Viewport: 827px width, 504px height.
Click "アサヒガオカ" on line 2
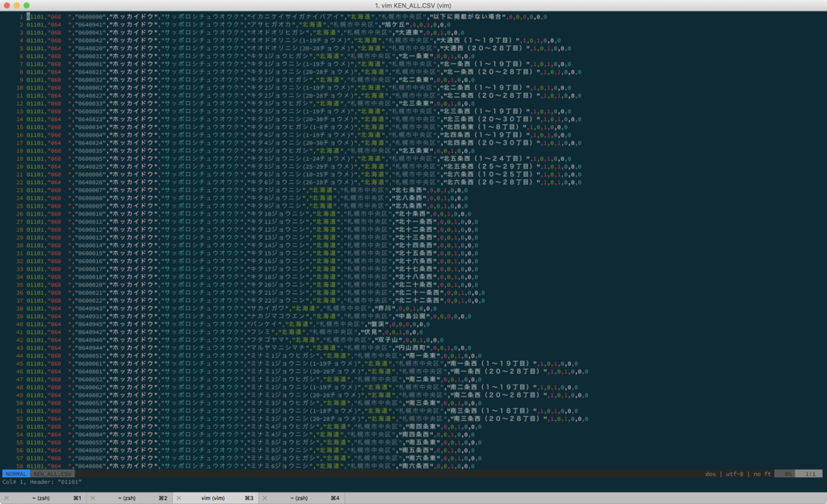271,25
